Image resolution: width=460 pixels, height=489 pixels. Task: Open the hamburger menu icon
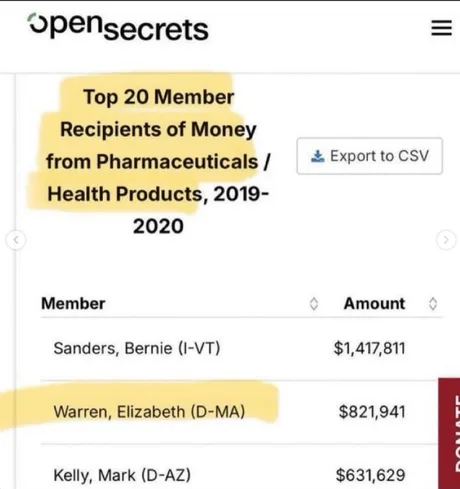tap(442, 28)
